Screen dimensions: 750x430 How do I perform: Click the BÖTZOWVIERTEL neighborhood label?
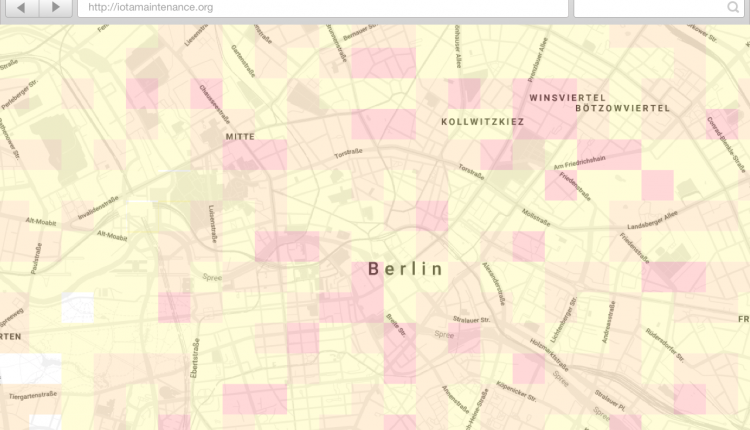pos(620,108)
